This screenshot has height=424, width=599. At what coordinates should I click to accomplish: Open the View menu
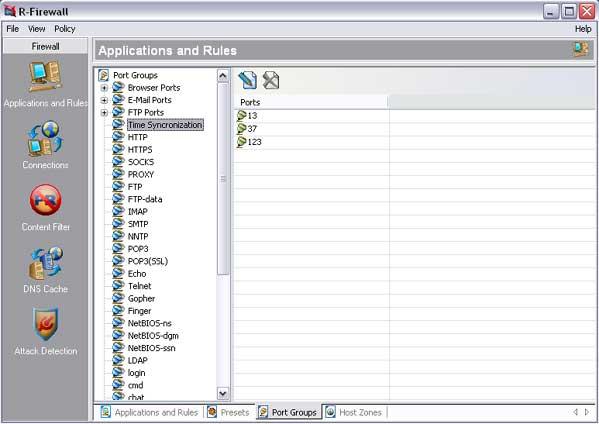(x=37, y=29)
